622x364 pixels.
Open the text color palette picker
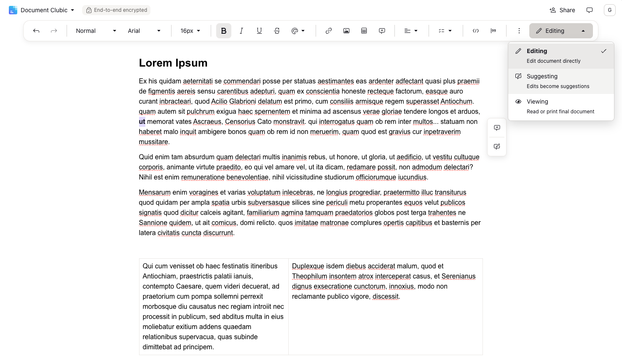pyautogui.click(x=298, y=31)
